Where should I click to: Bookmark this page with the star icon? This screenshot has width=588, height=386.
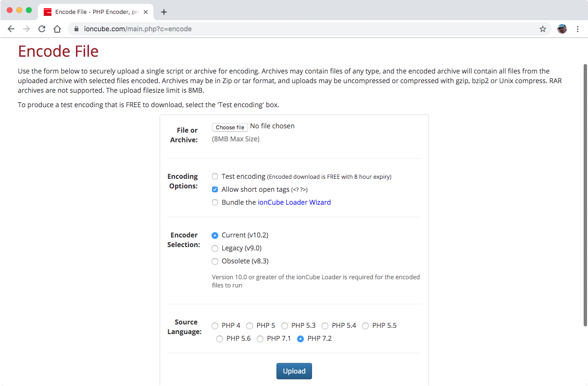click(543, 29)
